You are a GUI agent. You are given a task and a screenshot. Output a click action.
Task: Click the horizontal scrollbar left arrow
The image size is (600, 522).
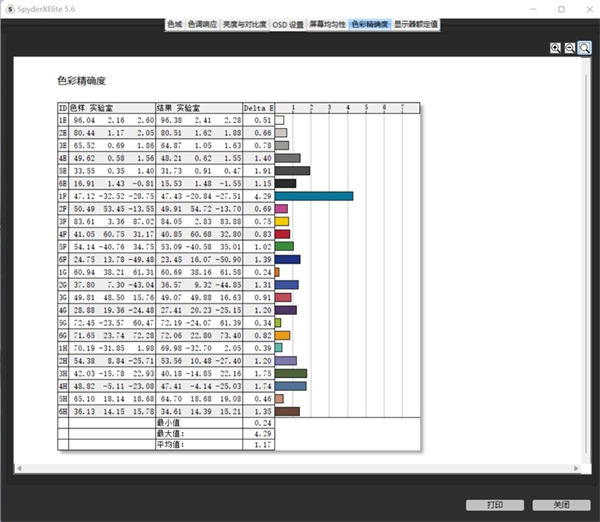coord(18,468)
